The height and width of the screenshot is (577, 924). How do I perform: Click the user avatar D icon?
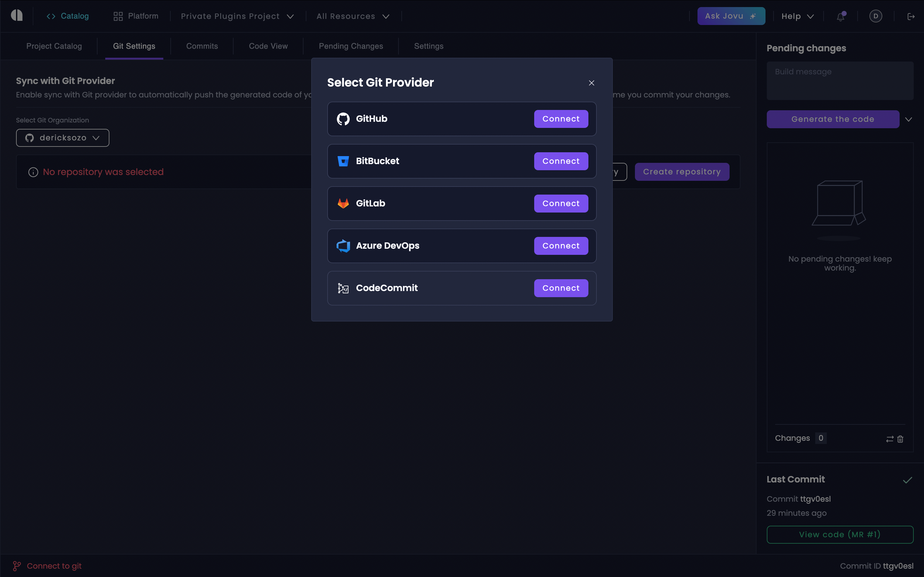click(876, 16)
